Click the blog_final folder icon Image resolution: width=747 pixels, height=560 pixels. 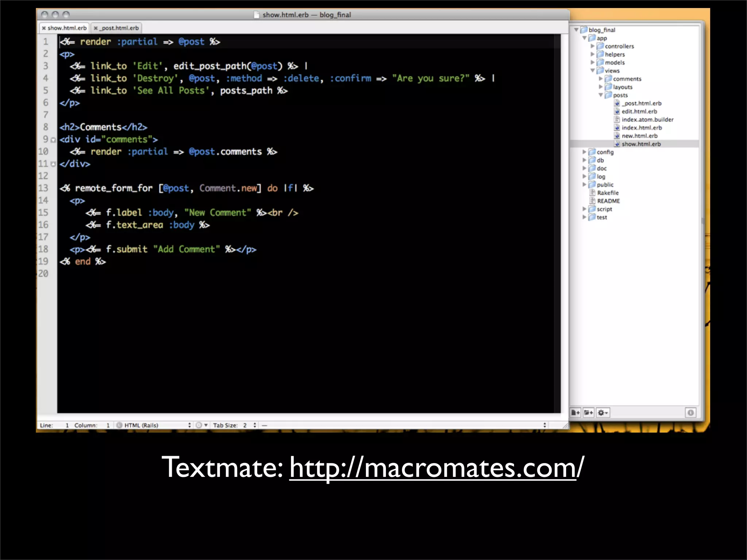584,30
